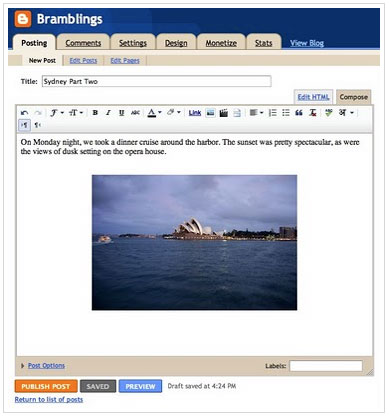Apply numbered list formatting

[x=273, y=113]
